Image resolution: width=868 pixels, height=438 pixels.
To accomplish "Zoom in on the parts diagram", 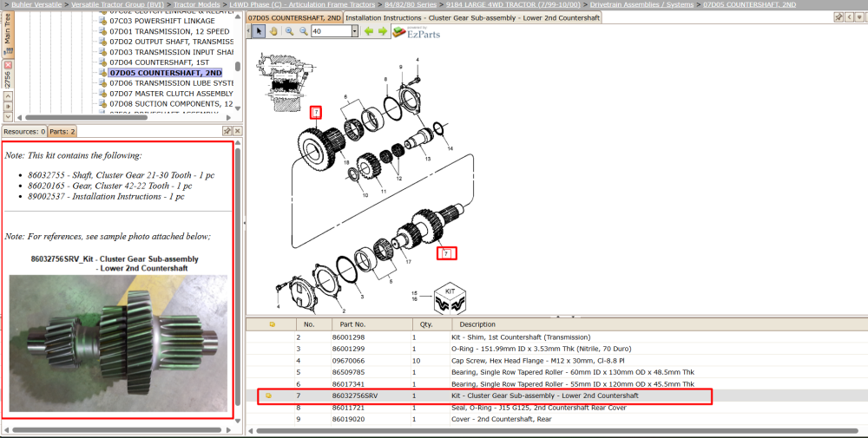I will 289,31.
